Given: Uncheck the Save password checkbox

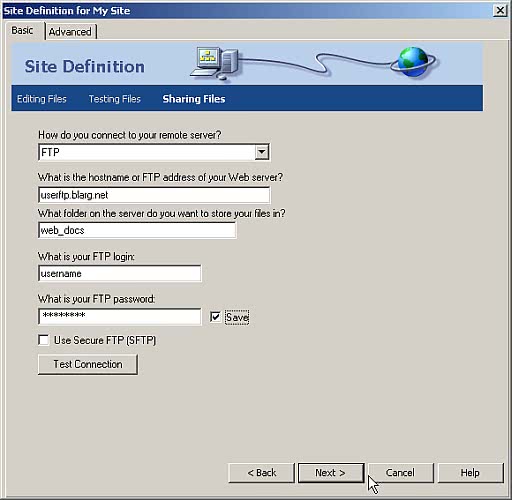Looking at the screenshot, I should click(215, 317).
